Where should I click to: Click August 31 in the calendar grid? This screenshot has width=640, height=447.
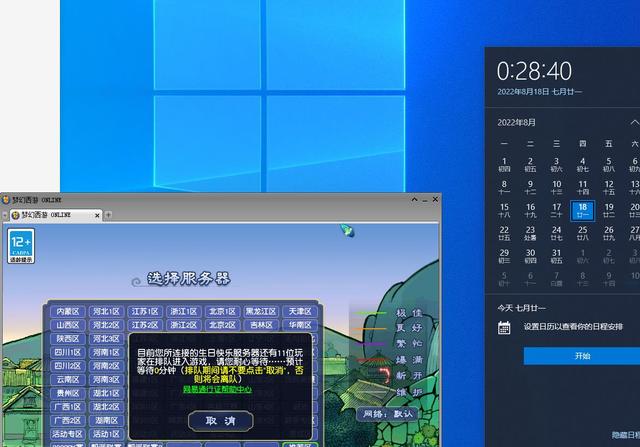(556, 256)
